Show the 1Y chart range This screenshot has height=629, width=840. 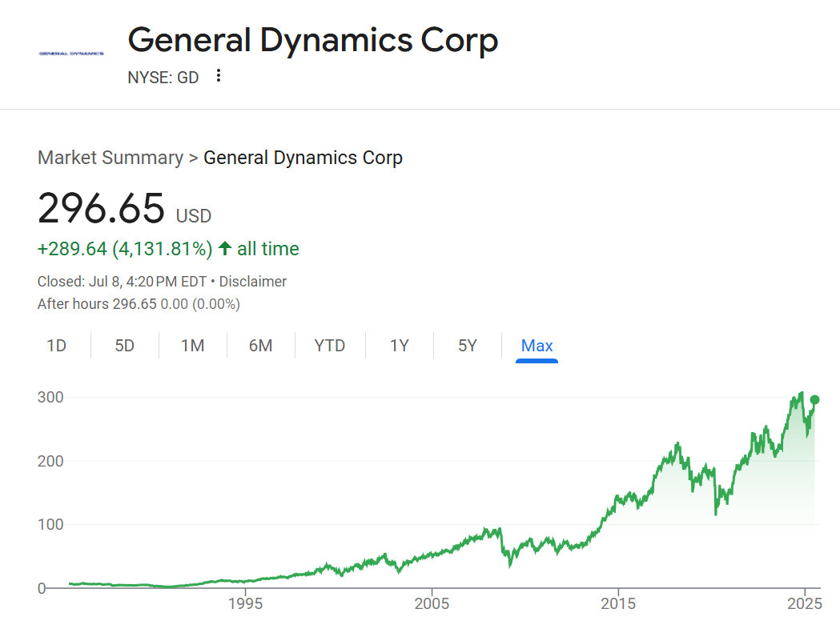click(x=399, y=346)
